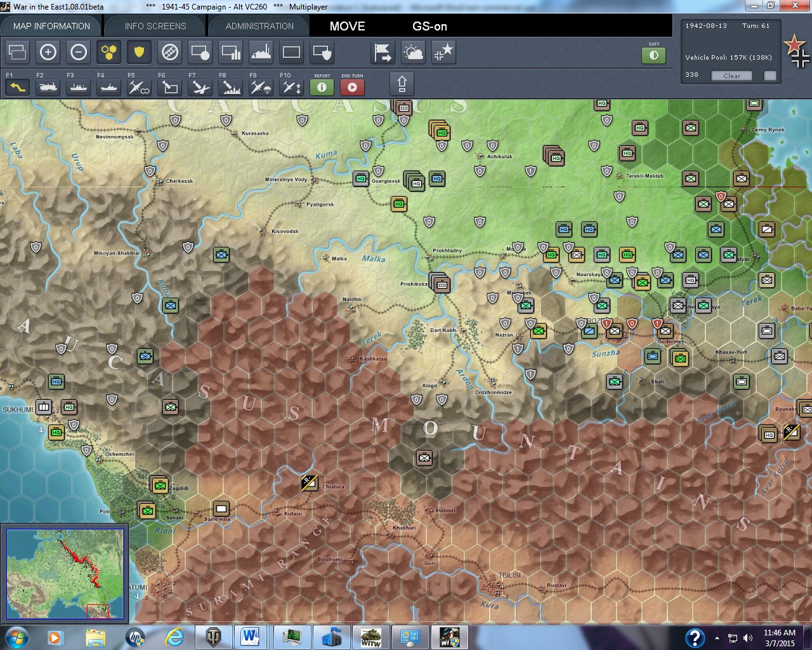Toggle the rail damage info button
812x650 pixels.
click(170, 52)
